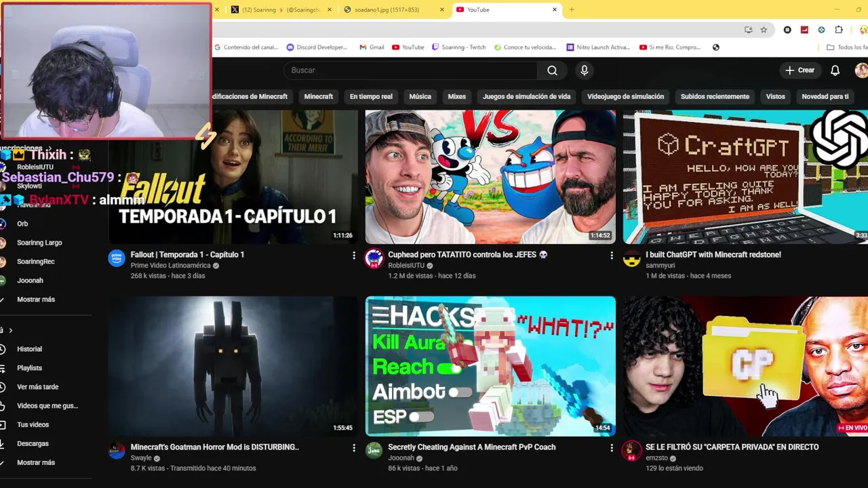Select the Mixes filter chip
Image resolution: width=868 pixels, height=488 pixels.
point(457,96)
